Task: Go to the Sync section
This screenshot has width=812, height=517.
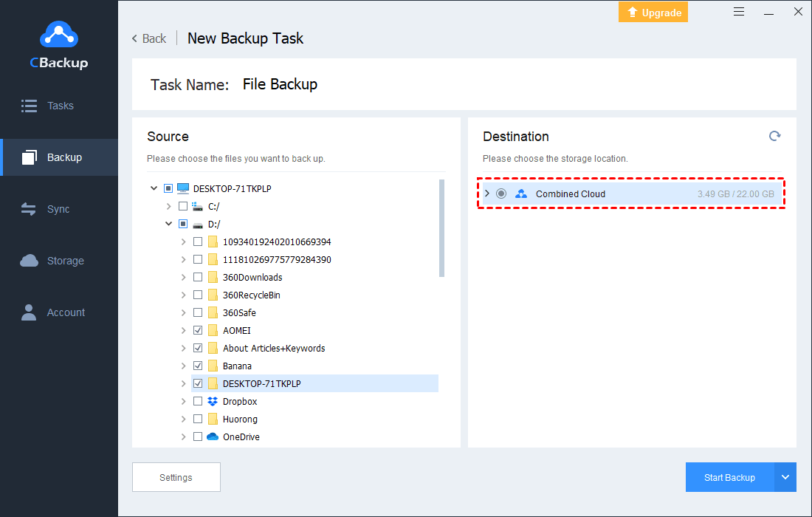Action: [x=58, y=209]
